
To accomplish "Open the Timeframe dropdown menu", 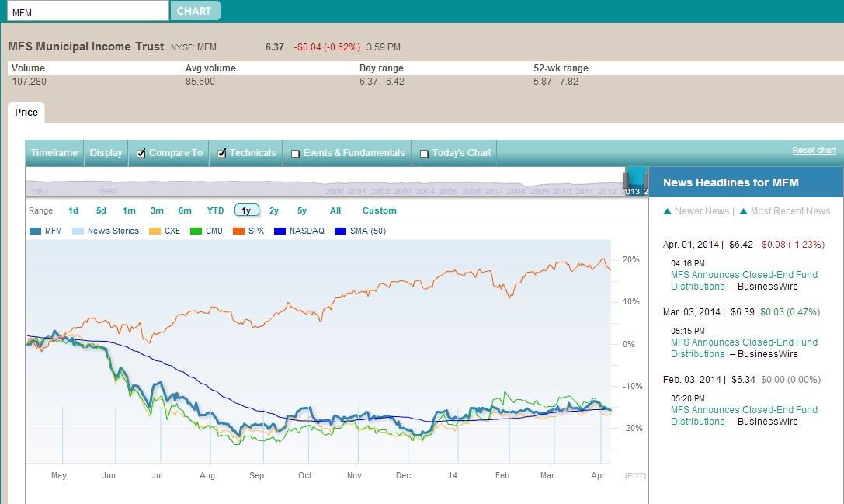I will pyautogui.click(x=54, y=153).
